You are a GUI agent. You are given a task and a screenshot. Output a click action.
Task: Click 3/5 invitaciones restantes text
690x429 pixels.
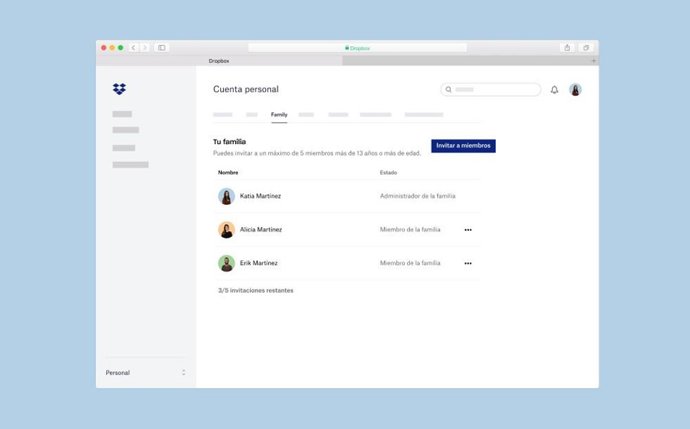[x=256, y=290]
